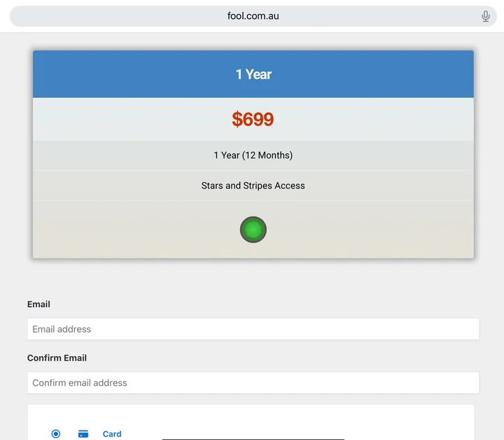Click the $699 price text

pyautogui.click(x=253, y=120)
